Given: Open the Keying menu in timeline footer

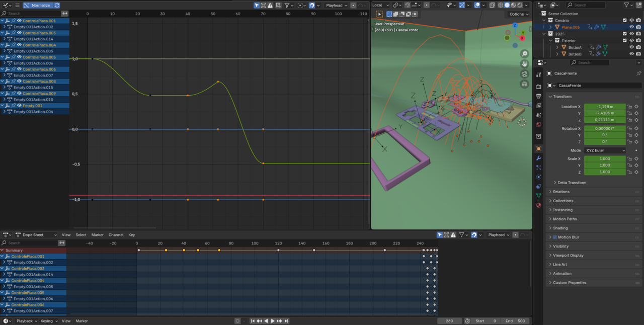Looking at the screenshot, I should coord(48,321).
